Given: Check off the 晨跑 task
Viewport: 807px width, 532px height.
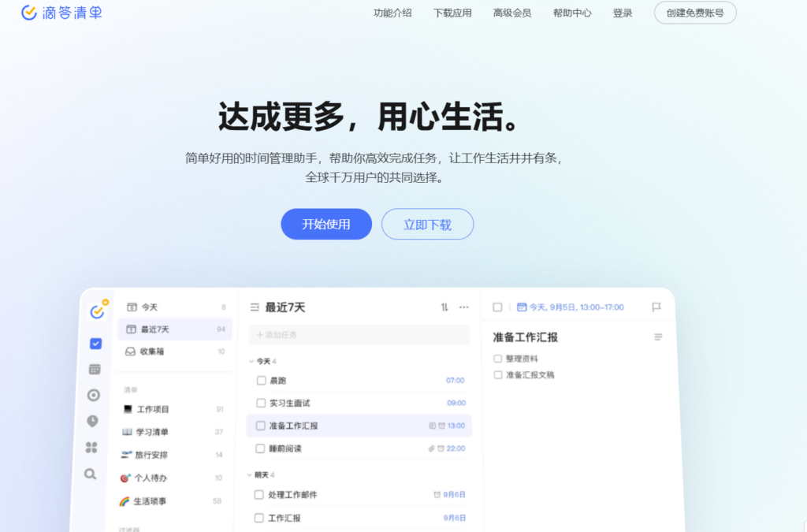Looking at the screenshot, I should click(261, 380).
